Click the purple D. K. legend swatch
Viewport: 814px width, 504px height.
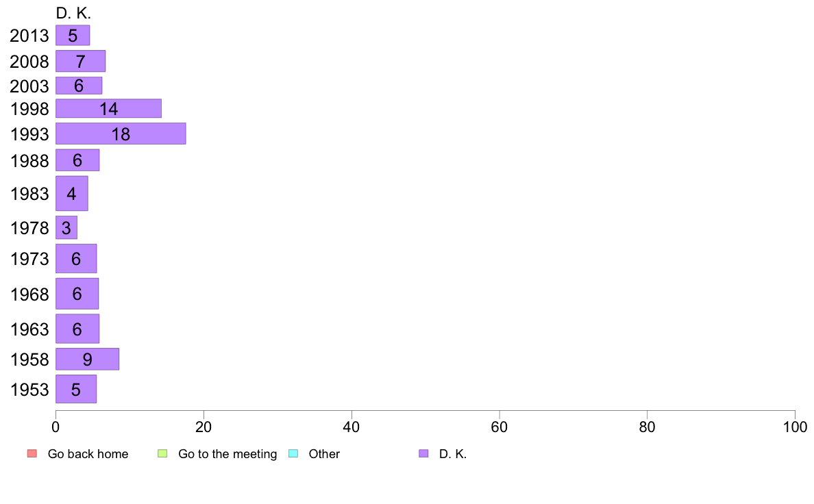[x=423, y=453]
